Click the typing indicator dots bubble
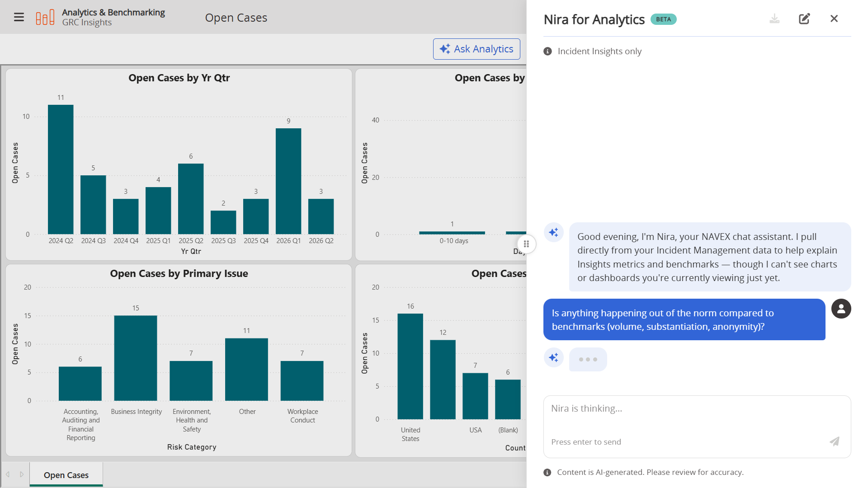The width and height of the screenshot is (868, 488). pyautogui.click(x=588, y=359)
